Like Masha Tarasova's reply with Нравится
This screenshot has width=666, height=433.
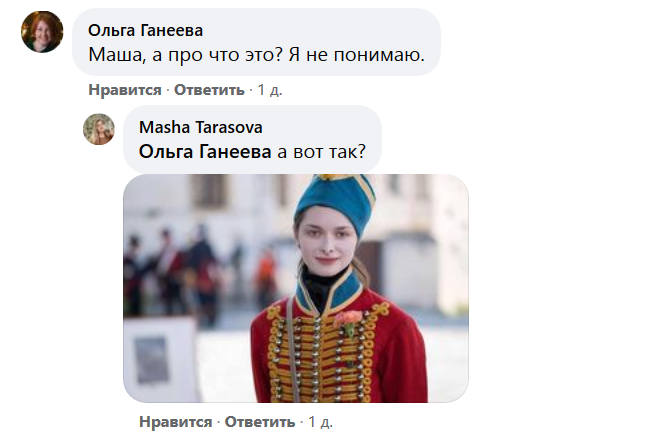pos(175,422)
